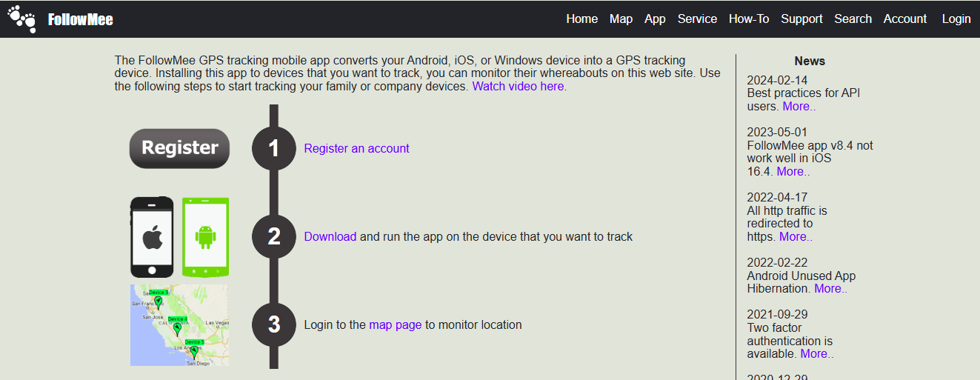The image size is (980, 380).
Task: Click the Apple iPhone icon
Action: pyautogui.click(x=152, y=237)
